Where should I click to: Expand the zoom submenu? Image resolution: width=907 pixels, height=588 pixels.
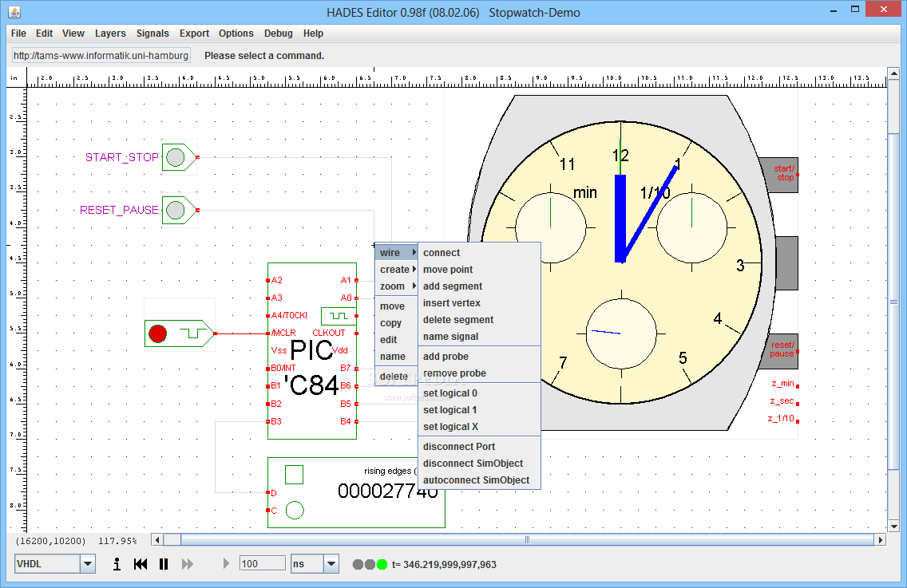click(x=397, y=286)
